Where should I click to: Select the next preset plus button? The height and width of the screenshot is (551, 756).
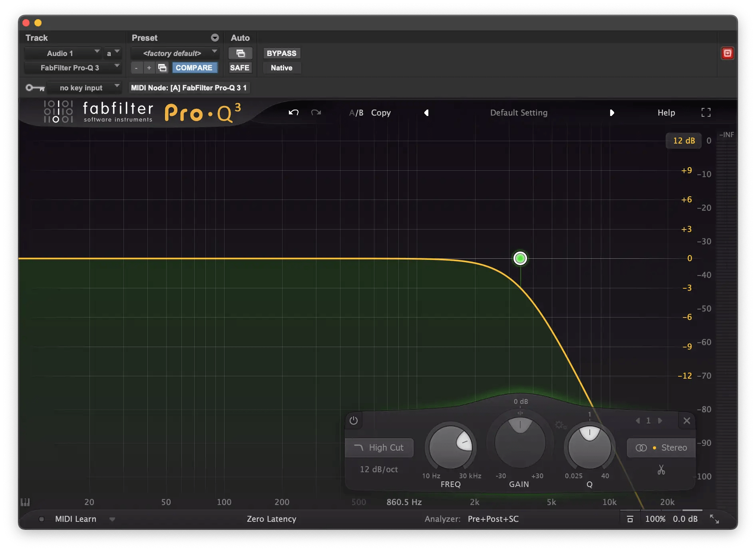[x=149, y=68]
